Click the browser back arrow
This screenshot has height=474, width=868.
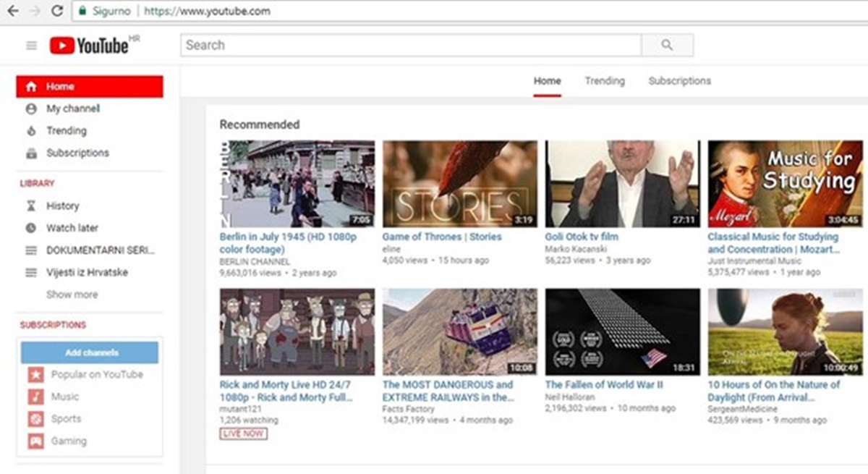[x=12, y=11]
